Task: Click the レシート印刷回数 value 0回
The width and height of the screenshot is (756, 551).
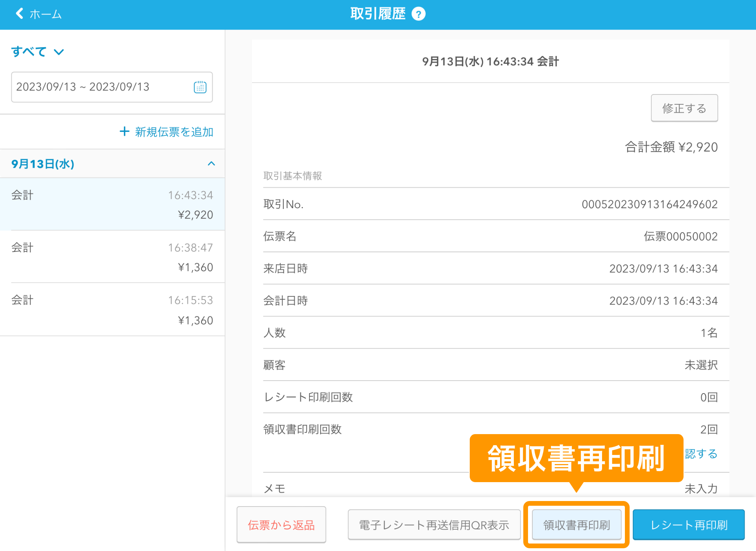Action: (x=709, y=398)
